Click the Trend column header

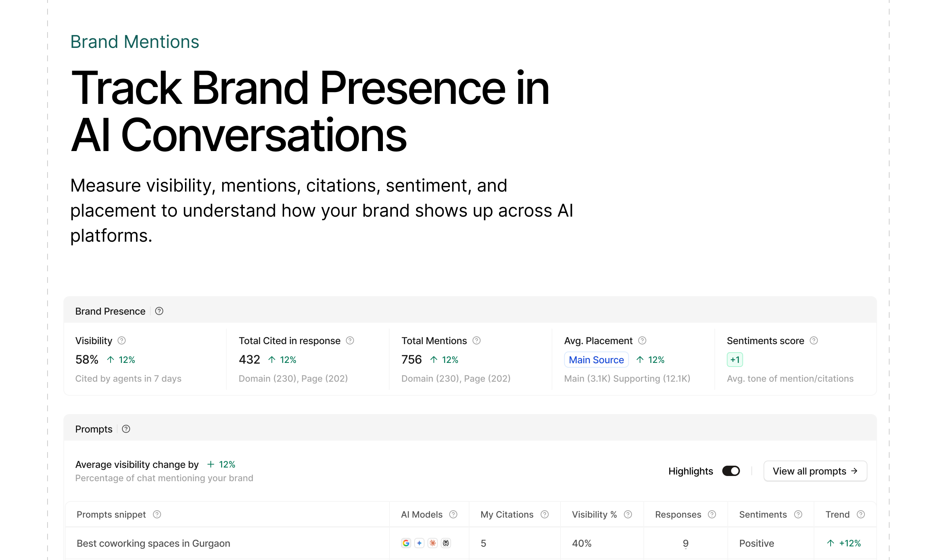(x=837, y=514)
